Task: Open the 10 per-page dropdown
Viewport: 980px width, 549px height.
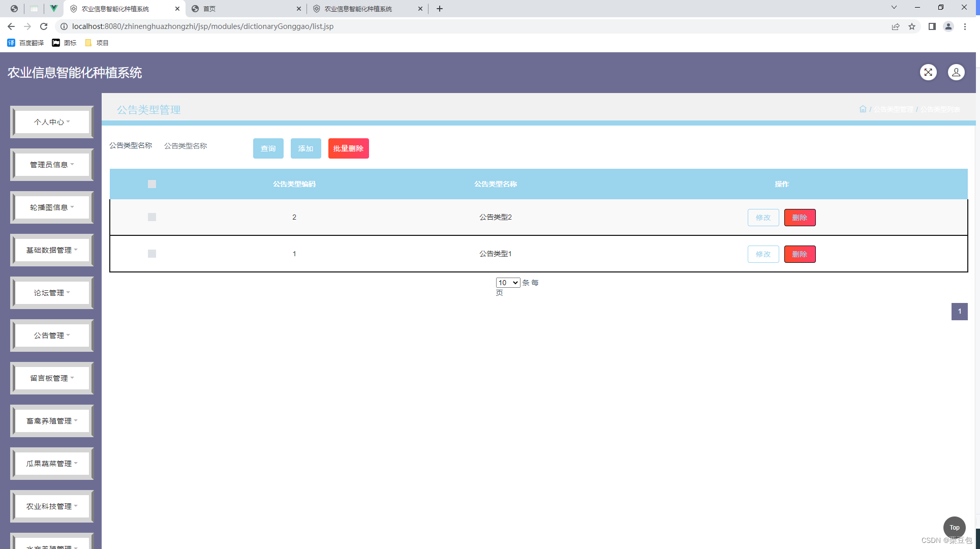Action: click(x=507, y=283)
